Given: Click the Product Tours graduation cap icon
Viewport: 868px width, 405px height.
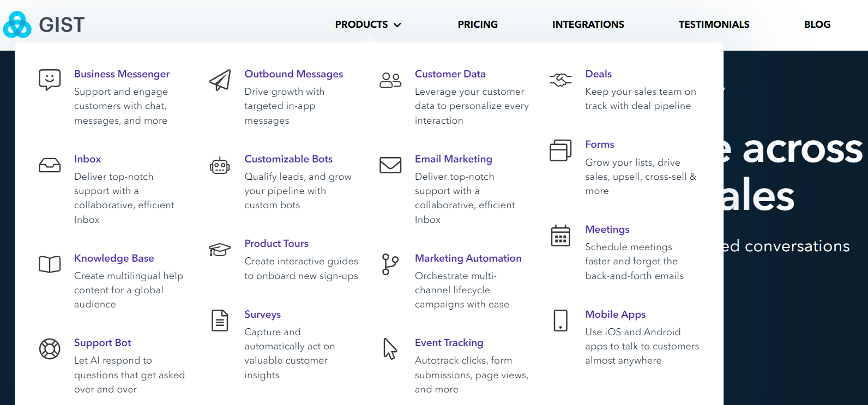Looking at the screenshot, I should [x=220, y=250].
